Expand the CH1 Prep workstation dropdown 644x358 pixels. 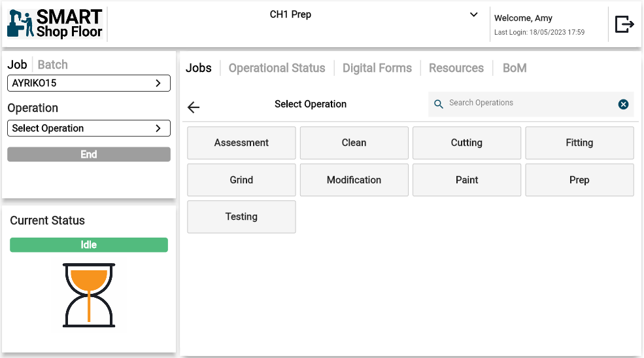474,15
